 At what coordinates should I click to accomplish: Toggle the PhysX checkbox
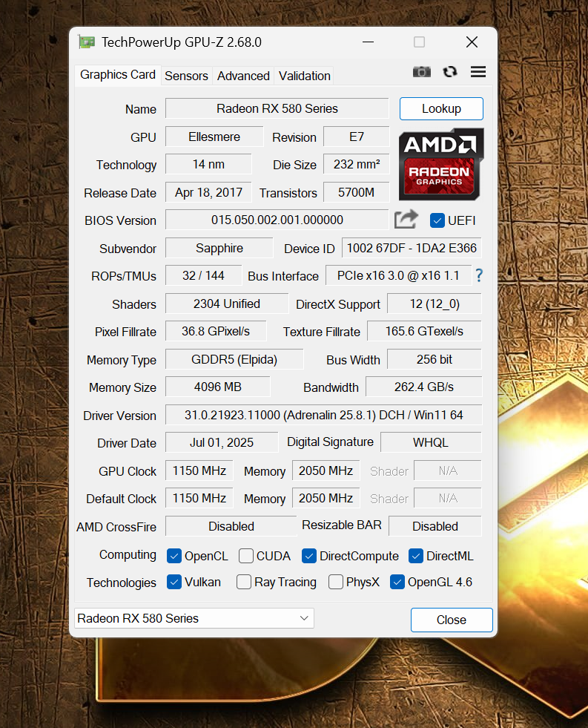(336, 582)
